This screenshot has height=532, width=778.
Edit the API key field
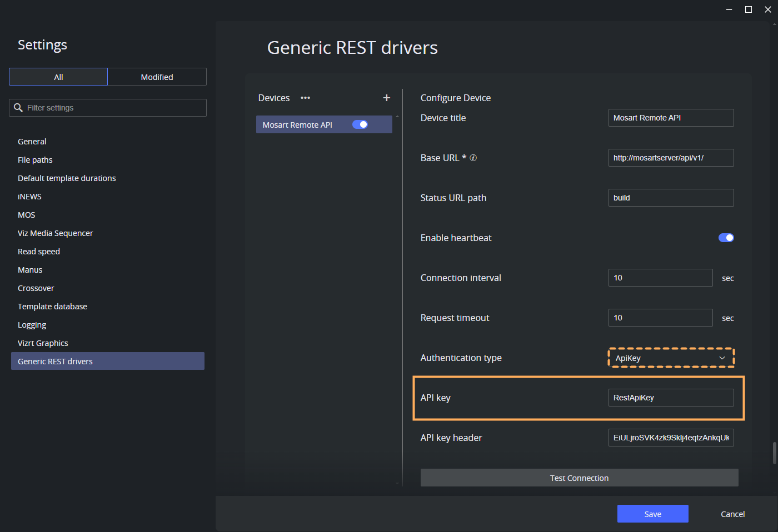(671, 398)
